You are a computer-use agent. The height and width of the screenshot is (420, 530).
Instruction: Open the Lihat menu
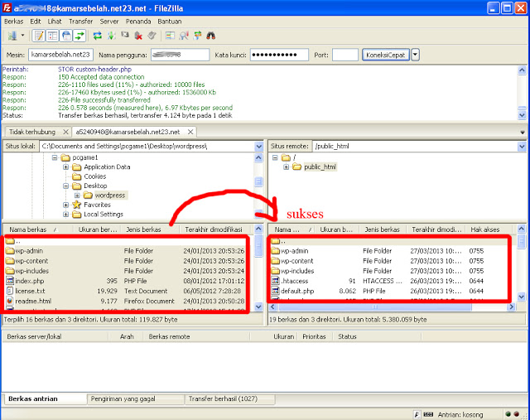[x=55, y=22]
